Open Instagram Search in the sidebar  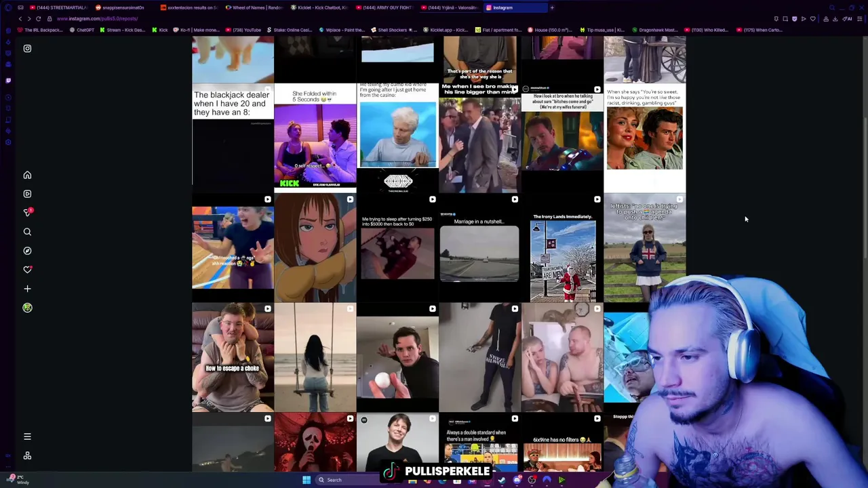click(x=27, y=232)
